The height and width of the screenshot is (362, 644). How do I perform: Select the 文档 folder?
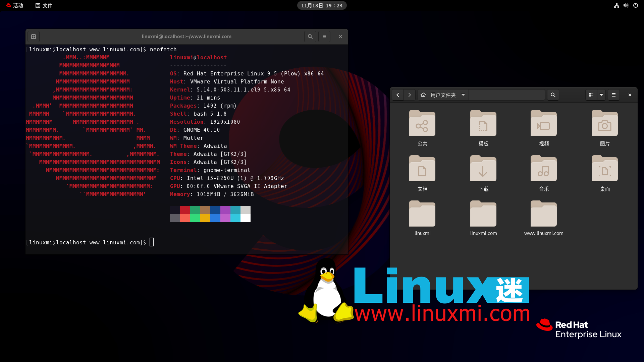point(422,173)
